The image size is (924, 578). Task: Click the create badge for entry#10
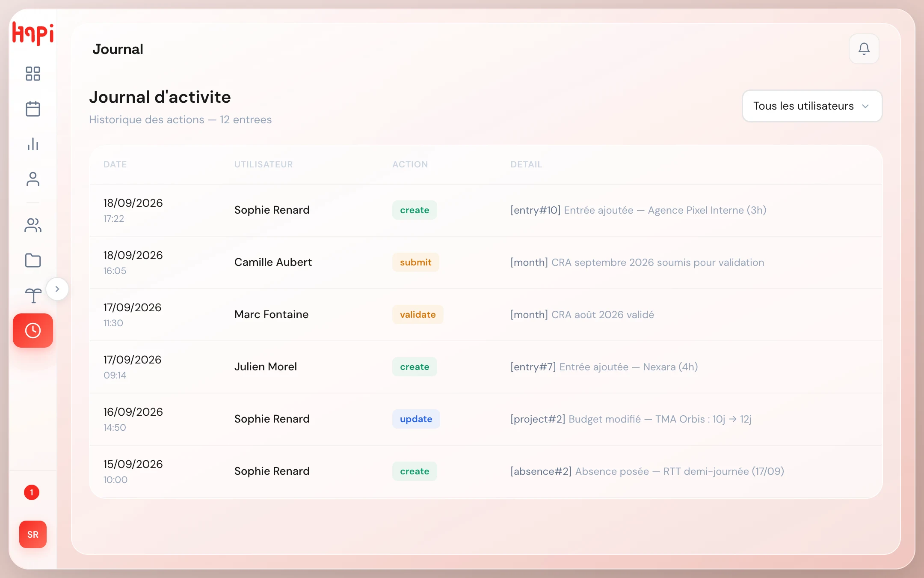(415, 210)
